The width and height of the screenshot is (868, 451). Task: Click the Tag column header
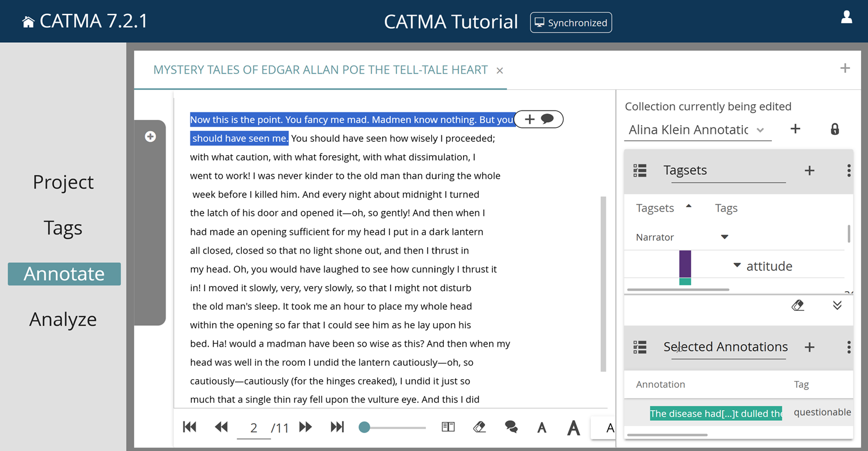(801, 384)
